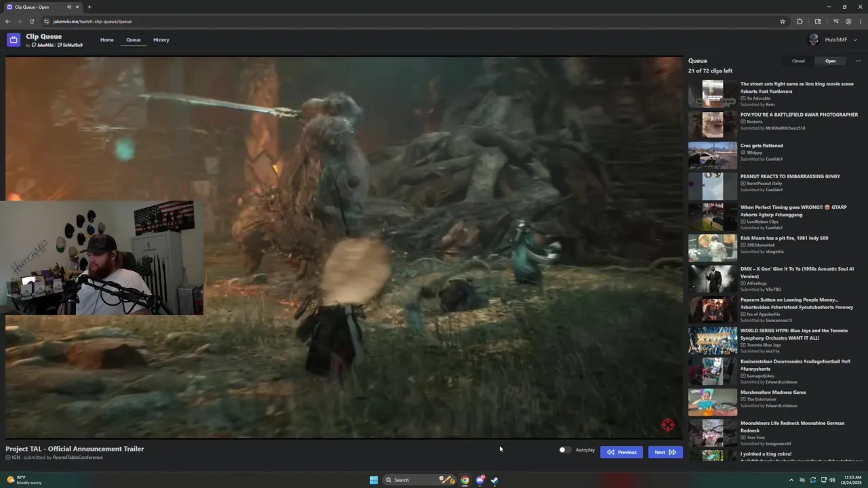Open Businessteban Doormandez clip
Image resolution: width=868 pixels, height=488 pixels.
[x=773, y=371]
